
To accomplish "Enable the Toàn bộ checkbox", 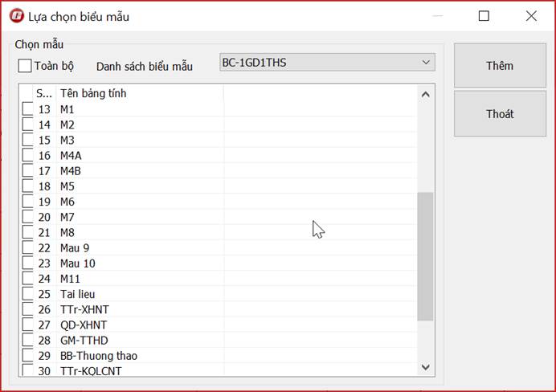I will pos(25,66).
